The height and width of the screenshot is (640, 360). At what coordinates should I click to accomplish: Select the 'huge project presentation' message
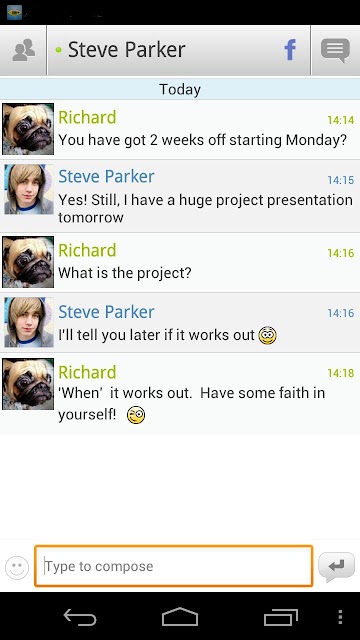coord(205,209)
